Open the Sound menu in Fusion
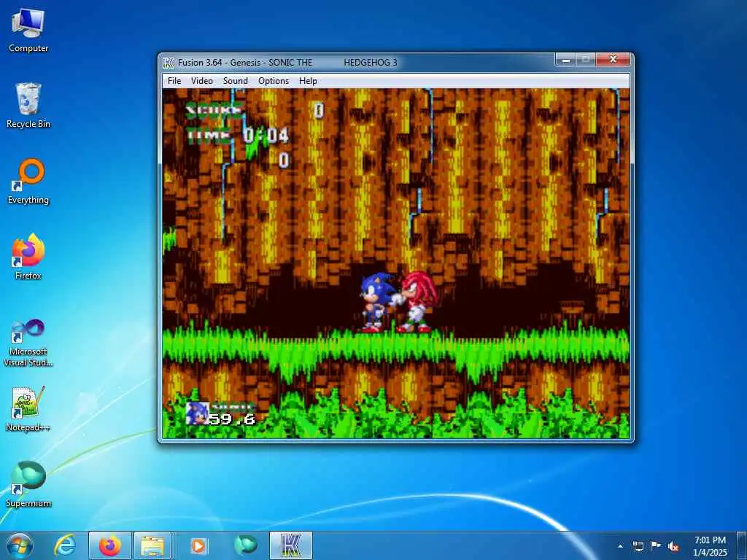This screenshot has height=560, width=747. (x=236, y=81)
